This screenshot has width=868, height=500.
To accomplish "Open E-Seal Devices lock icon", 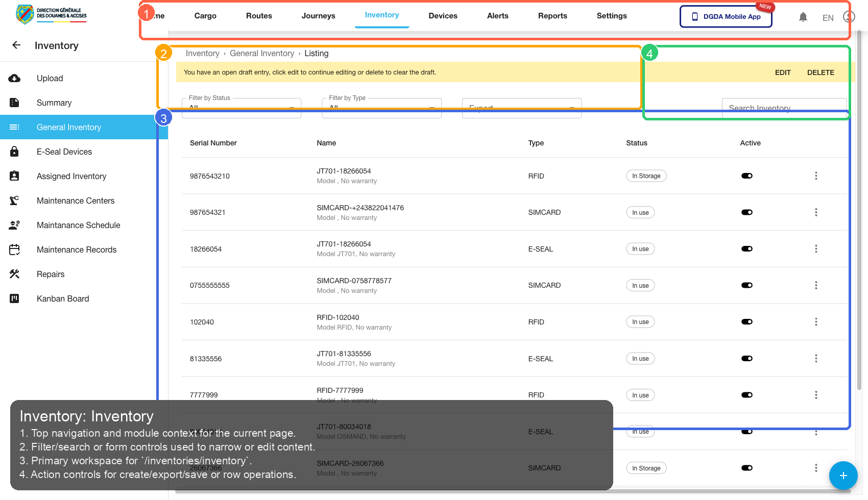I will [x=14, y=152].
